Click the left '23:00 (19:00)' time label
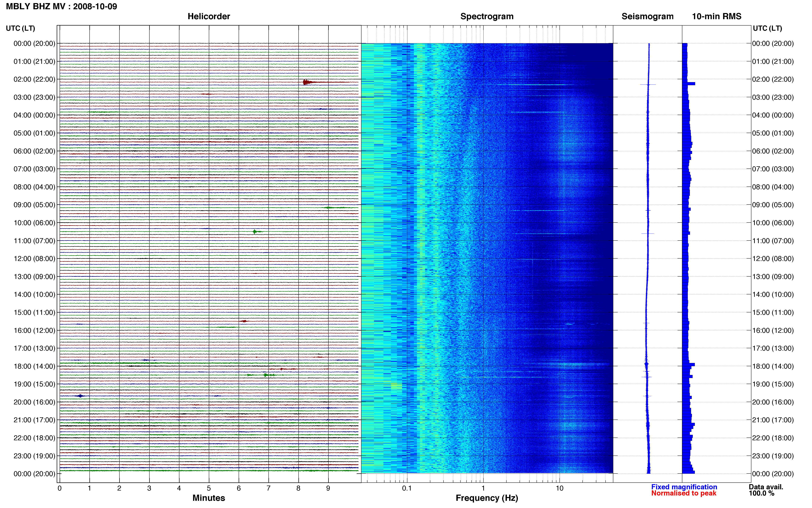The width and height of the screenshot is (812, 508). tap(34, 456)
